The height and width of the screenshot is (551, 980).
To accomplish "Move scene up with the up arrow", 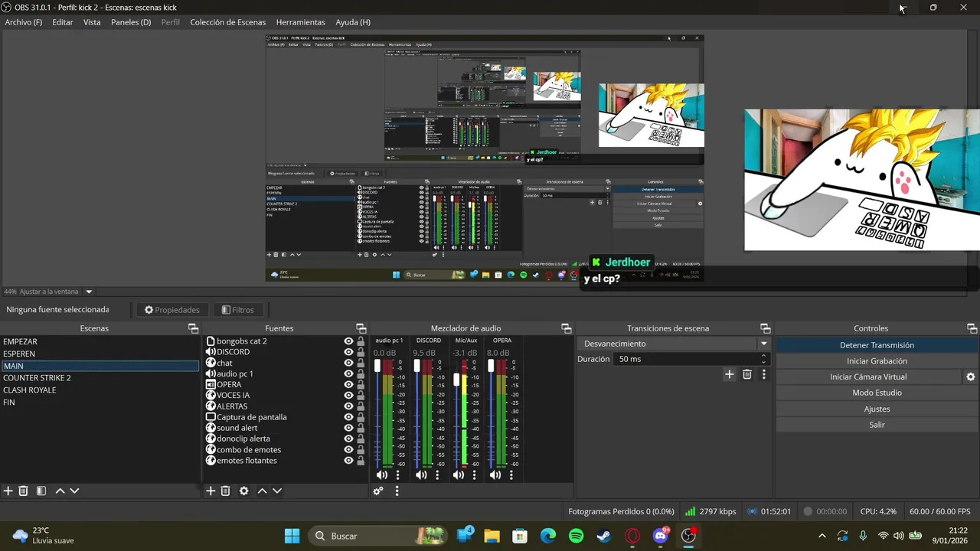I will click(x=60, y=491).
